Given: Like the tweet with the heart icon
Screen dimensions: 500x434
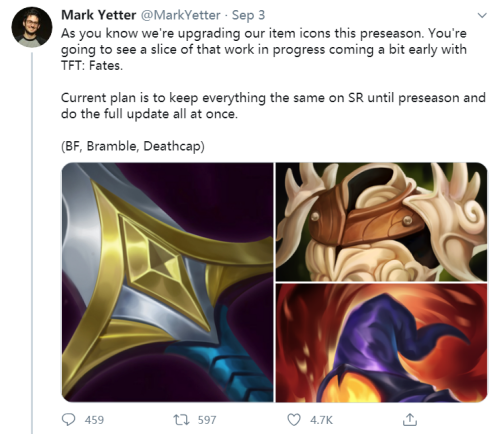Looking at the screenshot, I should (x=294, y=420).
